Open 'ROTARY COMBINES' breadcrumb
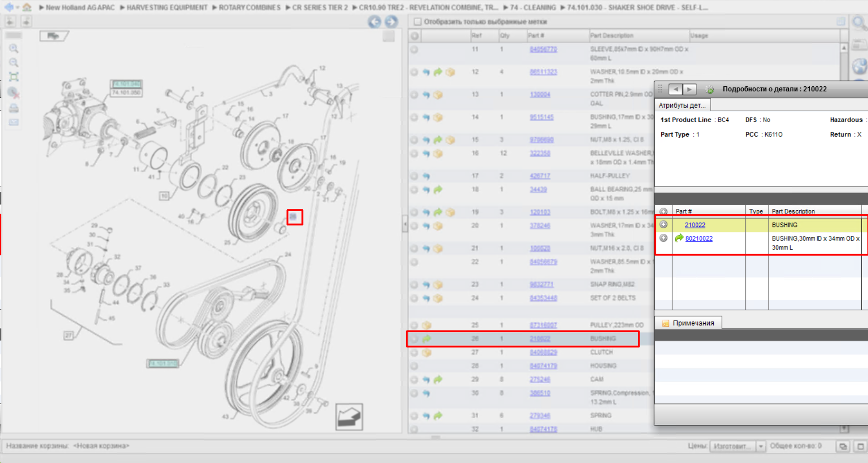868x463 pixels. click(250, 8)
